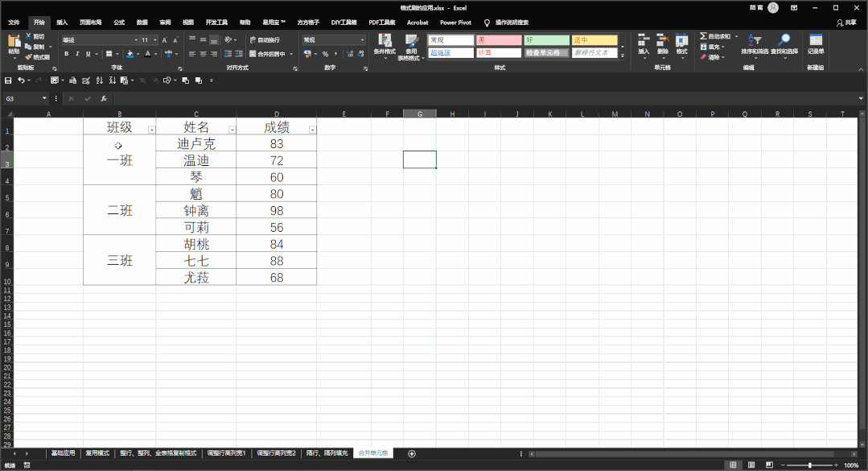The image size is (868, 471).
Task: Open the File (文件) tab
Action: click(x=14, y=23)
